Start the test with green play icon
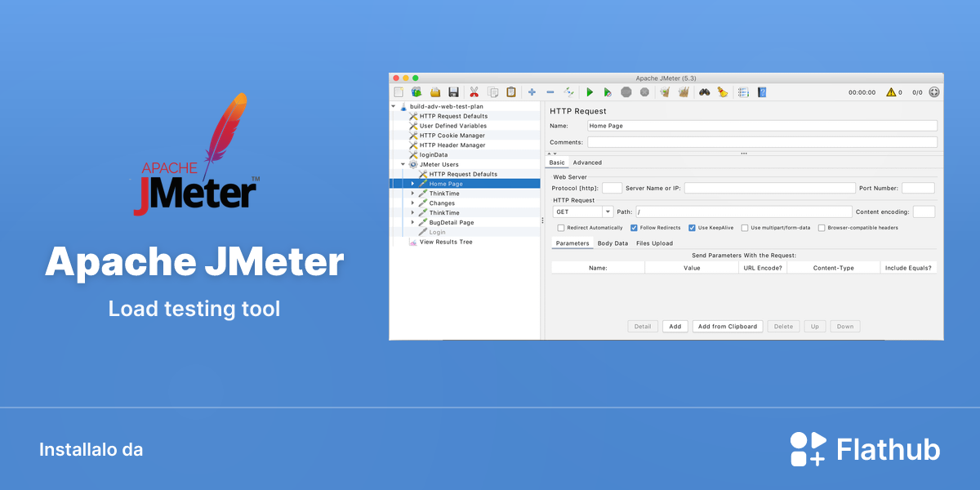 click(x=590, y=92)
